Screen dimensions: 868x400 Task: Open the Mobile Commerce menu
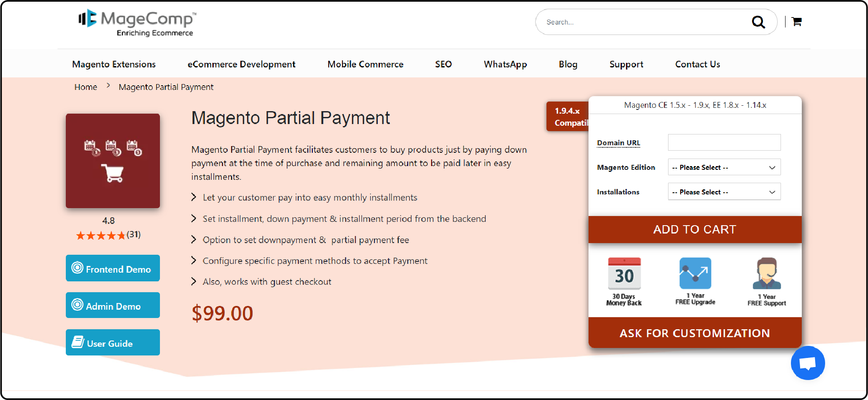(x=365, y=64)
